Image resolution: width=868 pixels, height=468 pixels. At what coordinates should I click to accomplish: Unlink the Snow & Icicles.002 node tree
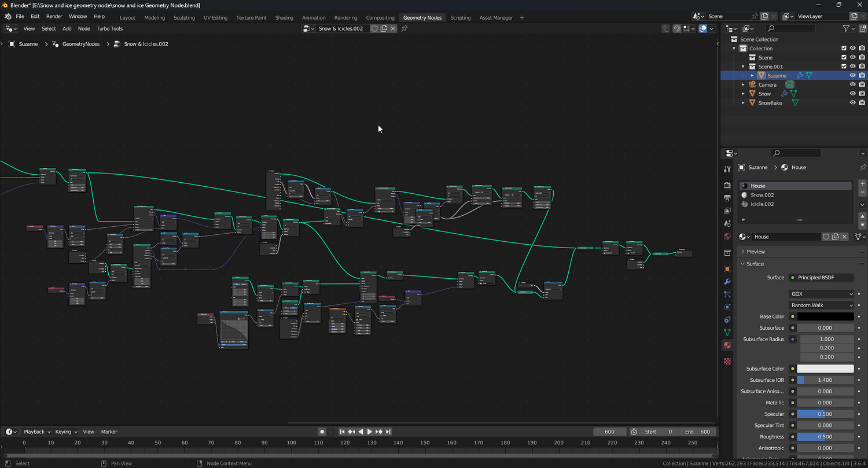pos(393,28)
